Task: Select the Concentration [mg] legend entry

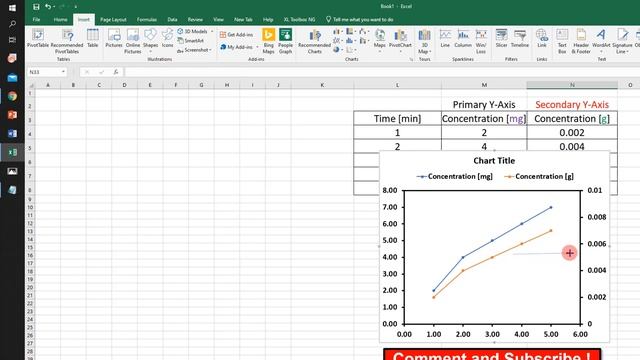Action: pos(455,176)
